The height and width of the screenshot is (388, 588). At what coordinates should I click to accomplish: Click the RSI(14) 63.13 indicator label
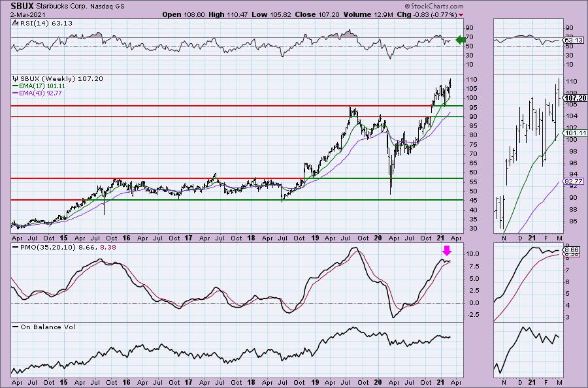(45, 24)
